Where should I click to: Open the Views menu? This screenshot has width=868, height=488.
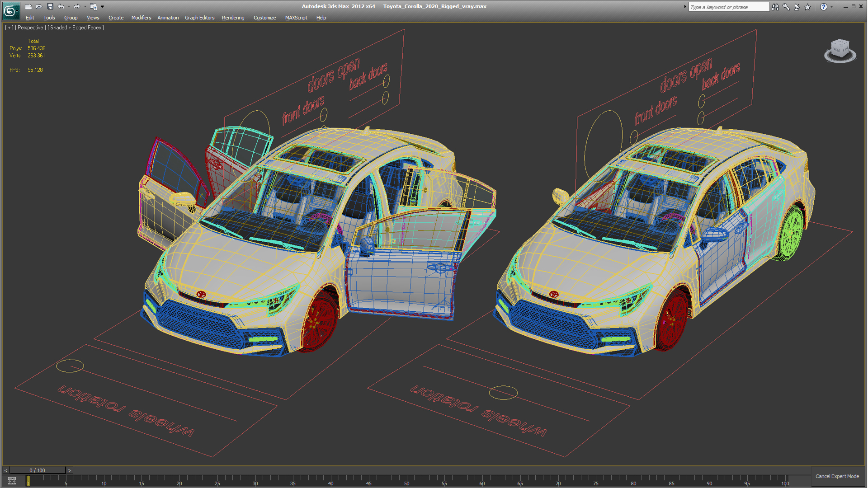click(93, 18)
